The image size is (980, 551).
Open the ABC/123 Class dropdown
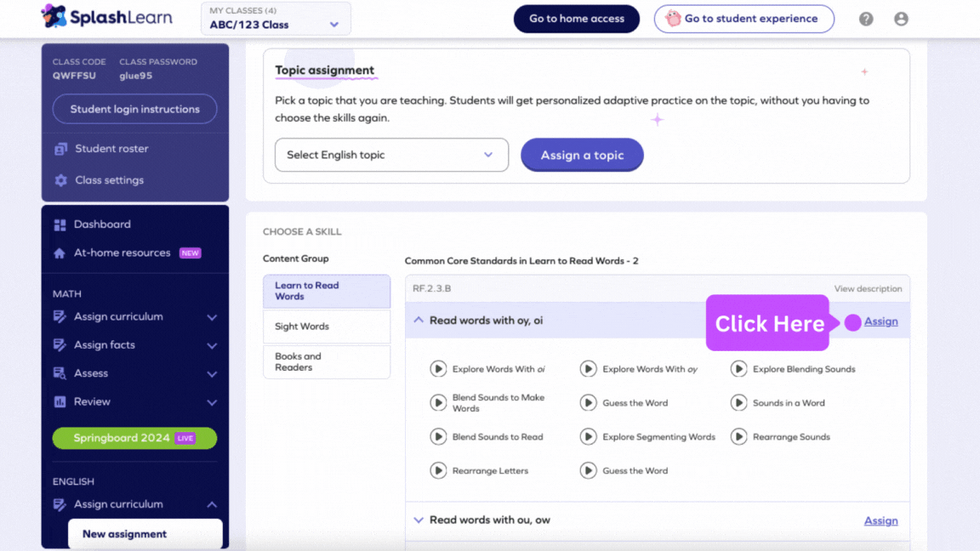(276, 19)
